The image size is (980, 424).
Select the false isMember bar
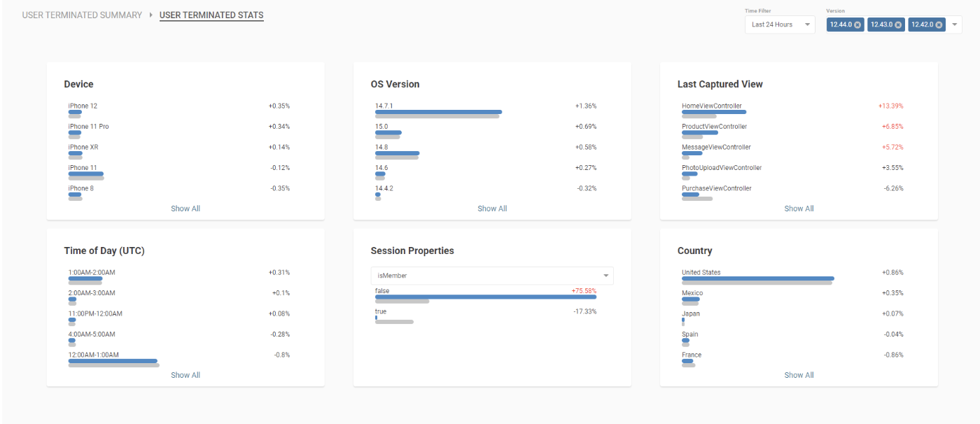[486, 297]
